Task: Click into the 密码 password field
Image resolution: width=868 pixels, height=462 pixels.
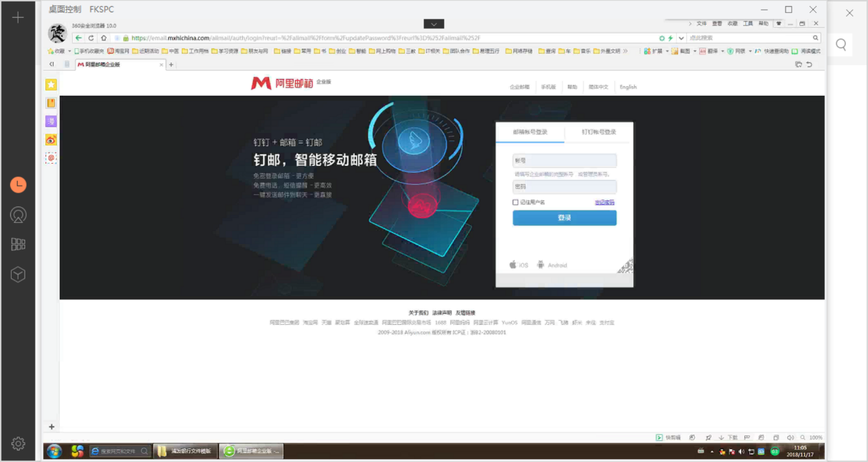Action: [x=564, y=186]
